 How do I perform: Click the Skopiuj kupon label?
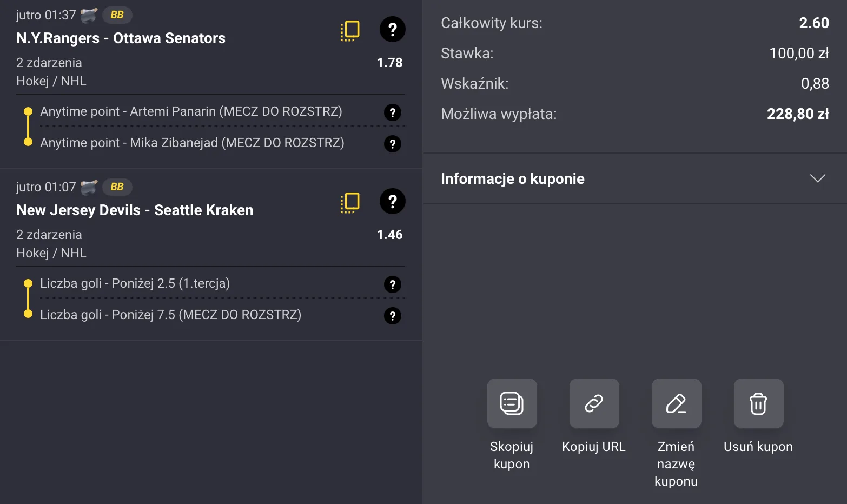coord(512,455)
